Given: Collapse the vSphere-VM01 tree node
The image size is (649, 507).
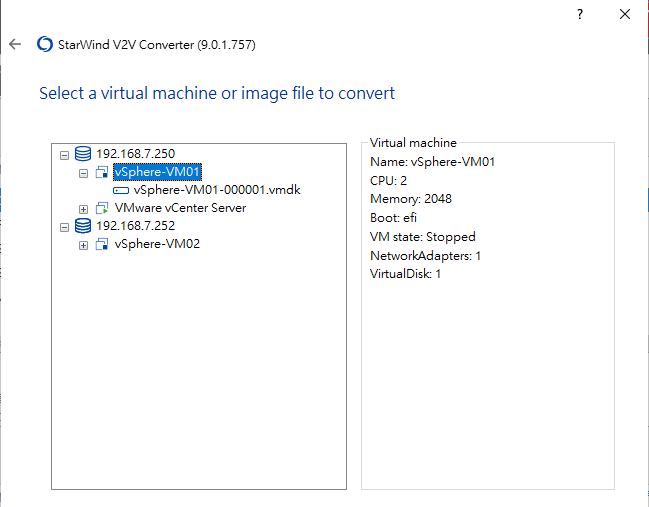Looking at the screenshot, I should tap(84, 173).
